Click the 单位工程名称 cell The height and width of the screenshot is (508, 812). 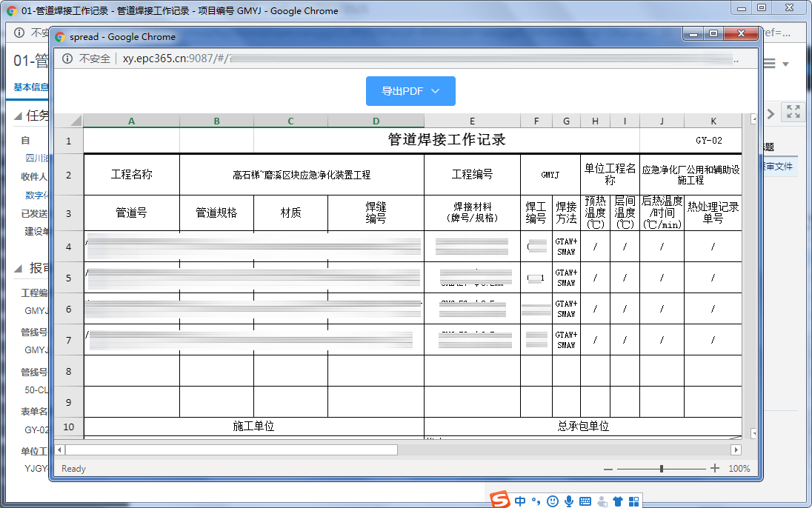610,175
